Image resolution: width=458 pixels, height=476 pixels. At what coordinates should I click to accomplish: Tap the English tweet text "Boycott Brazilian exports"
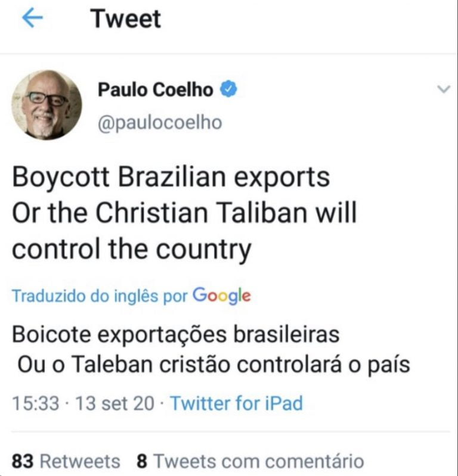[x=171, y=178]
